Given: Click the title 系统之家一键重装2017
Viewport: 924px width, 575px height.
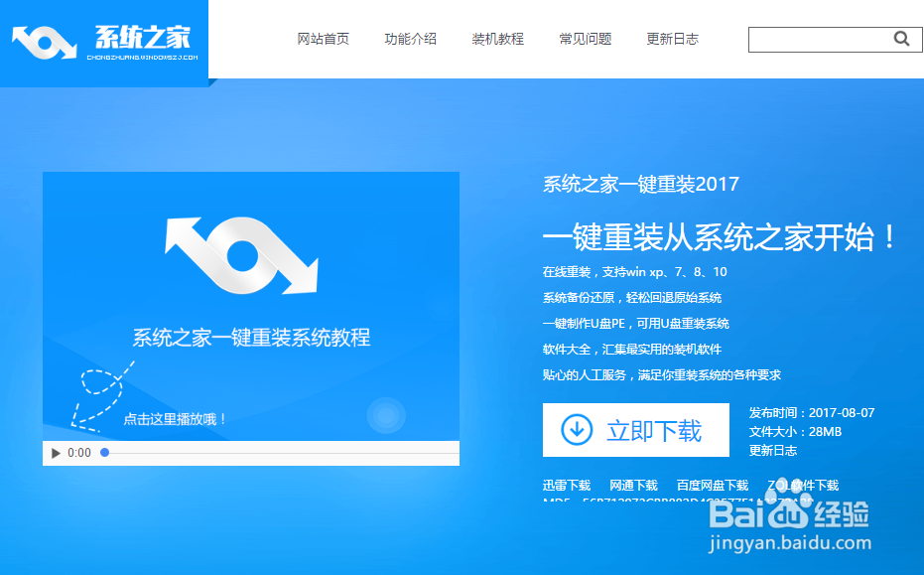Looking at the screenshot, I should pyautogui.click(x=640, y=185).
